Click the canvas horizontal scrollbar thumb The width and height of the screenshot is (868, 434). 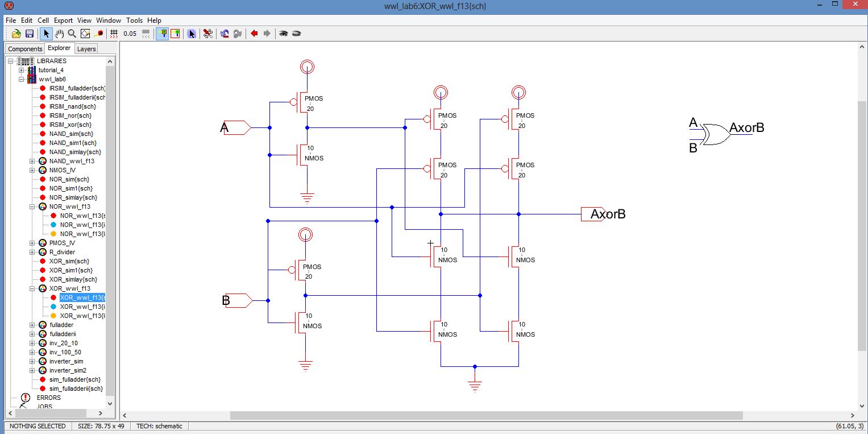tap(486, 416)
